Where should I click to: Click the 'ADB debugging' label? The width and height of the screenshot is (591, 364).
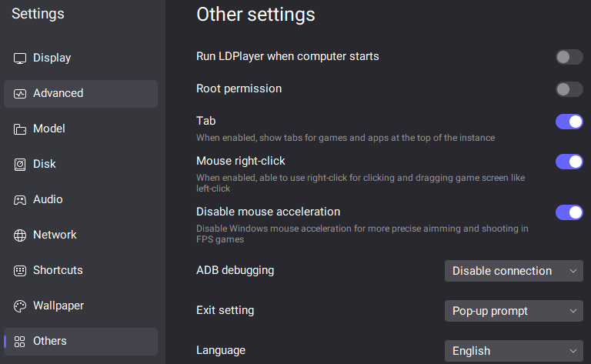pyautogui.click(x=235, y=271)
